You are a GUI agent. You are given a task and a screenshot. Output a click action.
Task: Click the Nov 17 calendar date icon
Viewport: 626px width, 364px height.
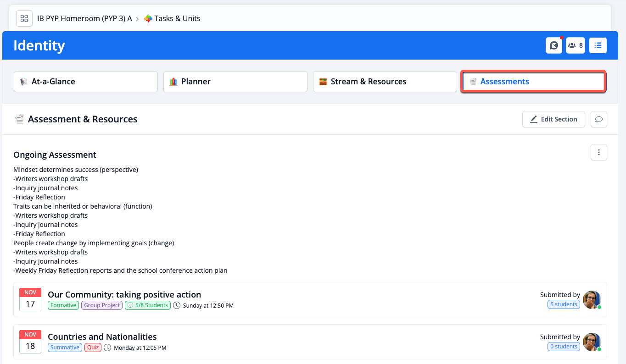(x=30, y=299)
